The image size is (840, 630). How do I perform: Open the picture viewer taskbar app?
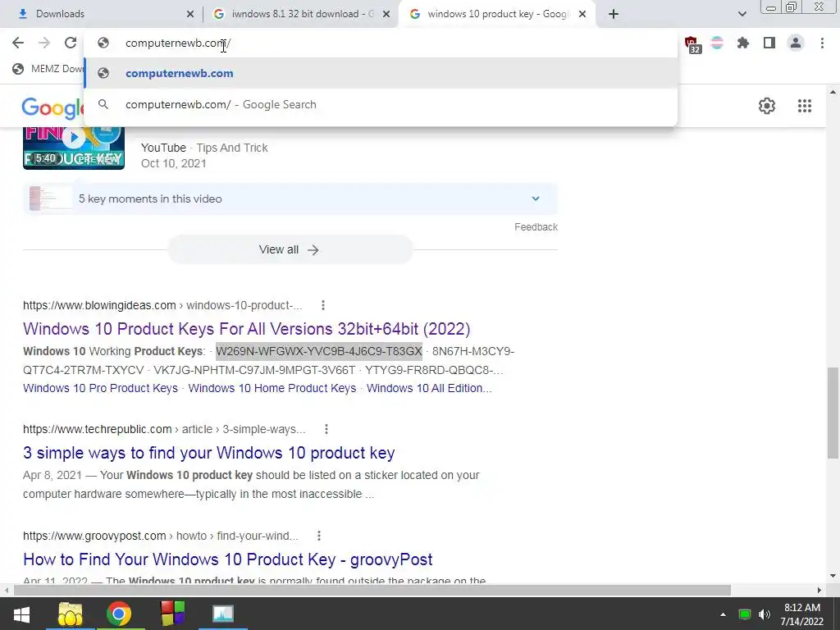pos(223,614)
